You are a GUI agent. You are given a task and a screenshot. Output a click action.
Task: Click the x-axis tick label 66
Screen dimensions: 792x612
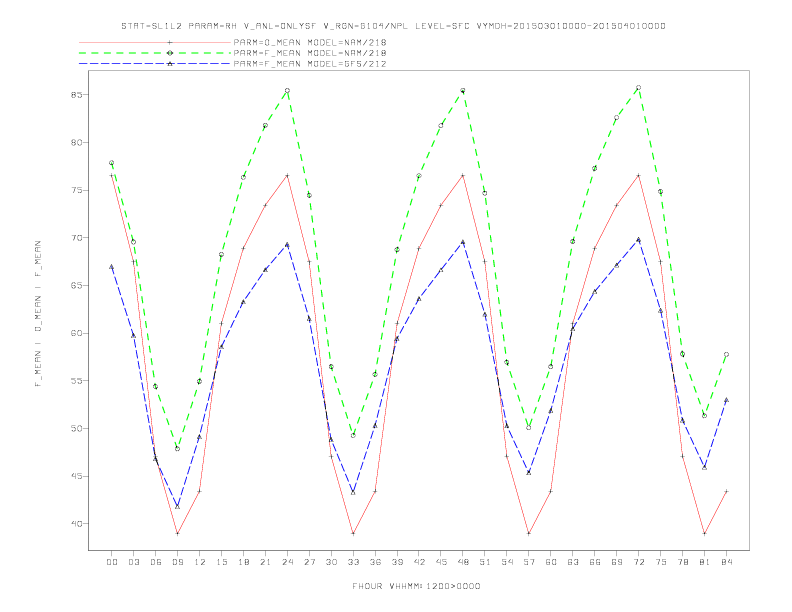pos(595,562)
